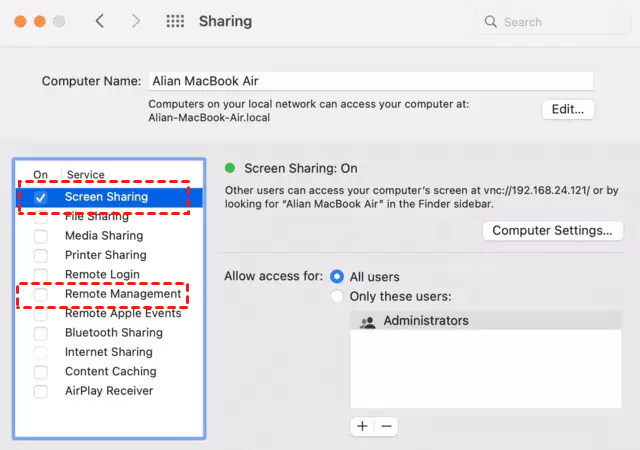Enable the Remote Login checkbox
640x450 pixels.
pyautogui.click(x=41, y=275)
